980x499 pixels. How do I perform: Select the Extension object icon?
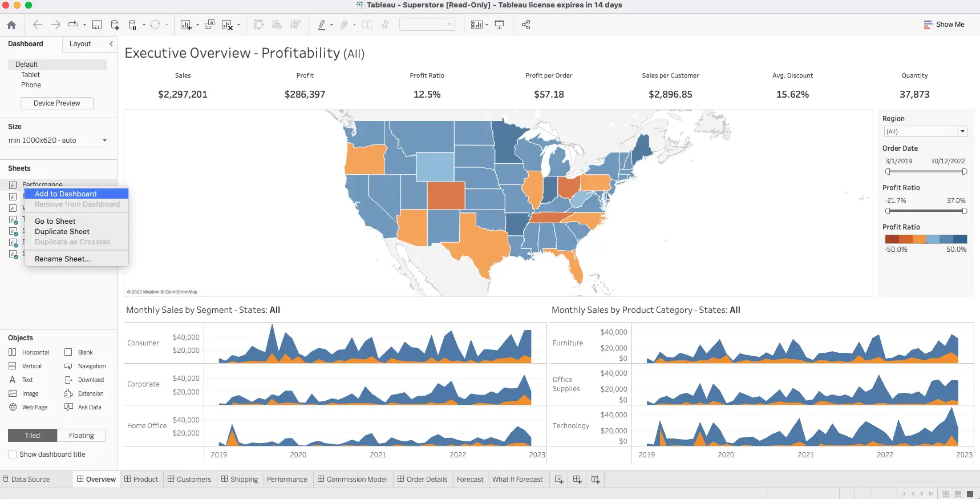click(69, 393)
